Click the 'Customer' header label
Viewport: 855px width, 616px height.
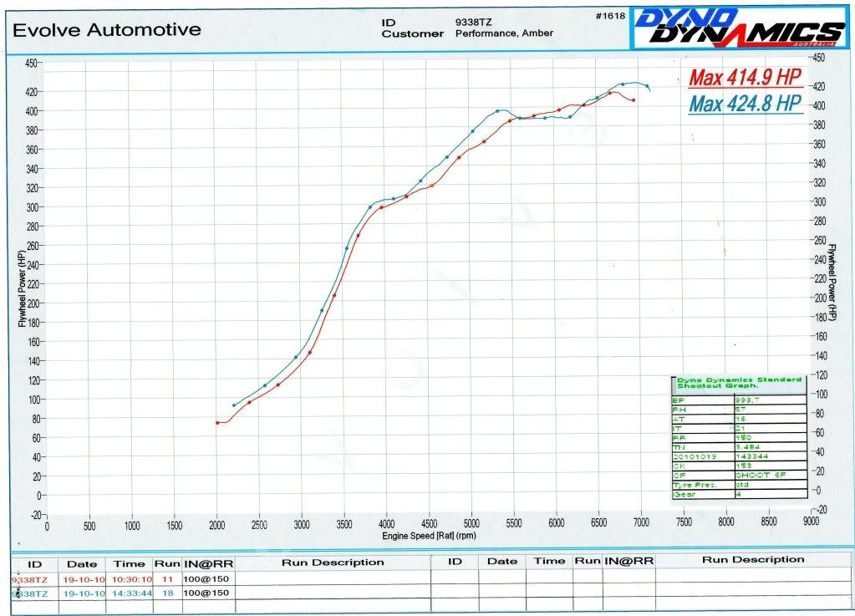pos(413,33)
